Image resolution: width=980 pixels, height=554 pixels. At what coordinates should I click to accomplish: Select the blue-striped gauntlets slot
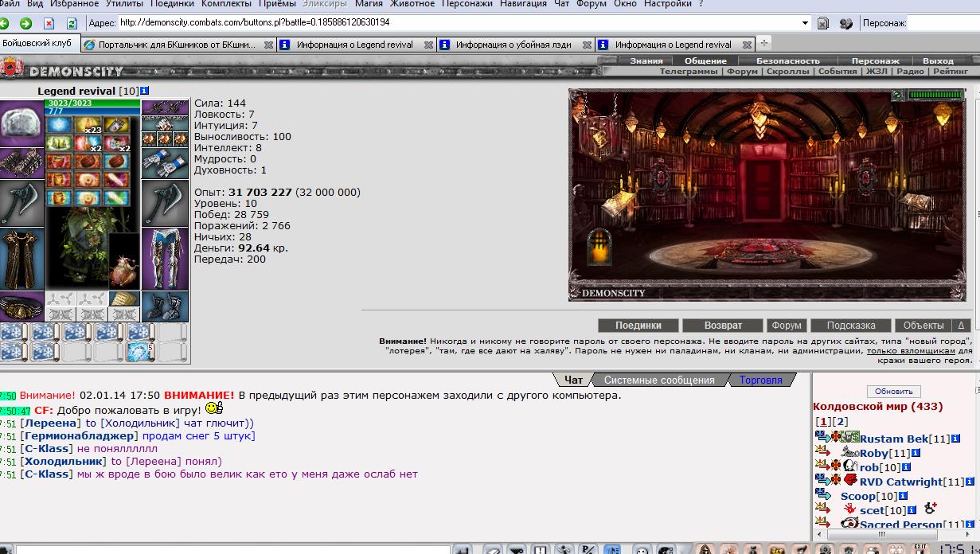(165, 162)
